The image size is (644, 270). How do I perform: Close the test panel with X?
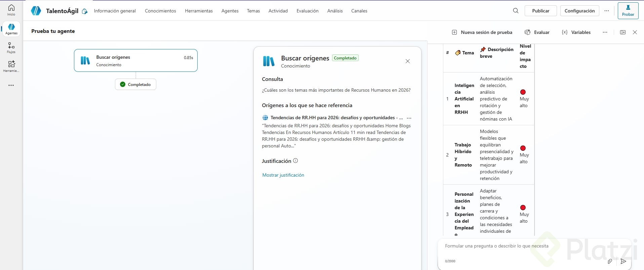click(635, 32)
